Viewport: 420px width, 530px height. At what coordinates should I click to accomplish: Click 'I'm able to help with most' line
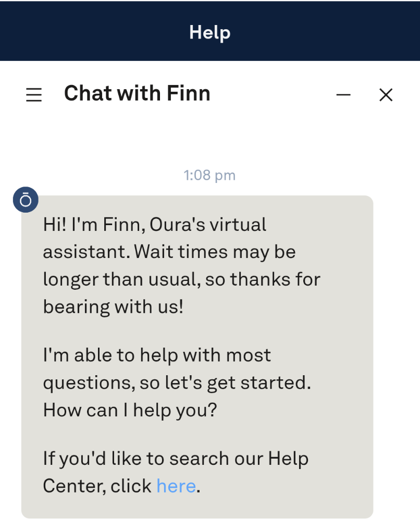click(x=157, y=355)
